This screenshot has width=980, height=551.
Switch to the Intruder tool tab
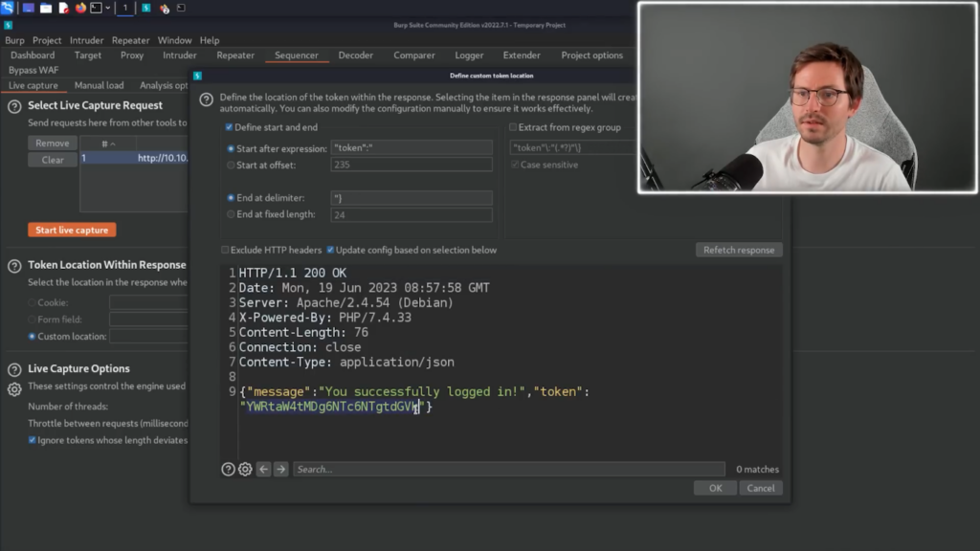coord(179,55)
